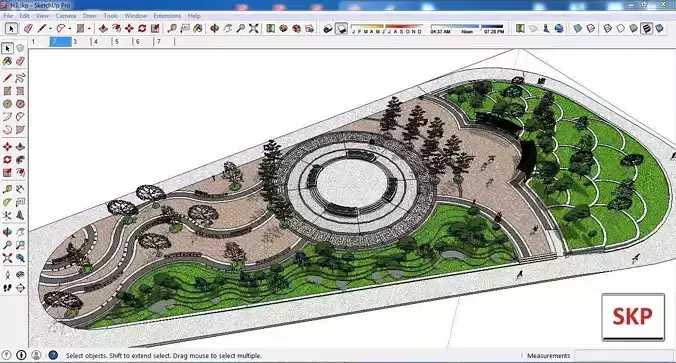Enable Back Edges face style

pos(591,28)
